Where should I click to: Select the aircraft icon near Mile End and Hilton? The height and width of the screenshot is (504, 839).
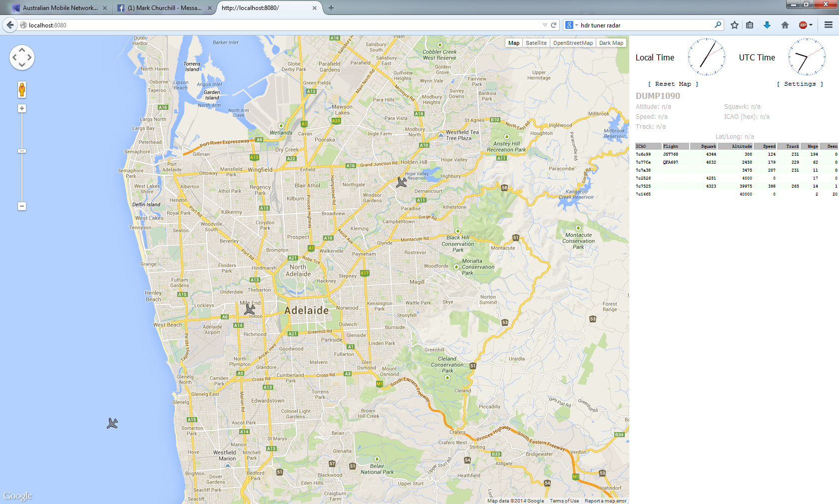tap(250, 309)
